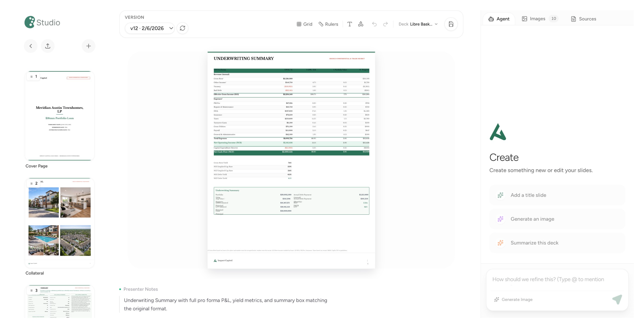Click the undo arrow
The image size is (644, 328).
(374, 24)
